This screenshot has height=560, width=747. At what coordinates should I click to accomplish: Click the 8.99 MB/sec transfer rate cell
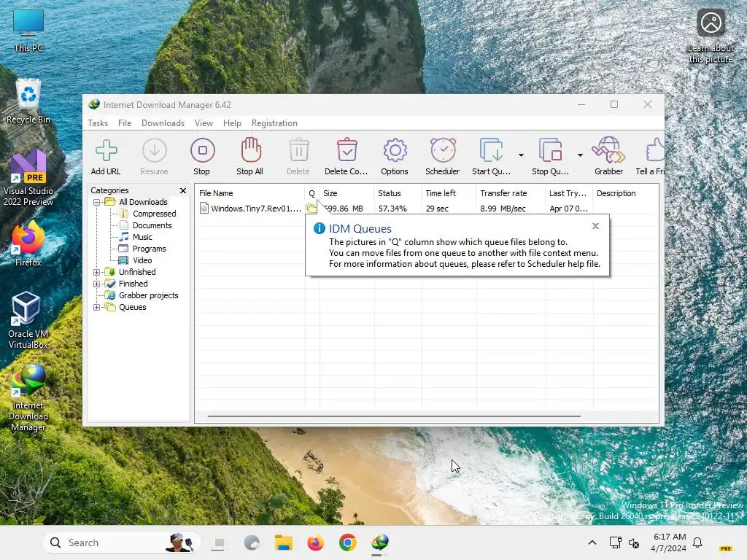[503, 209]
